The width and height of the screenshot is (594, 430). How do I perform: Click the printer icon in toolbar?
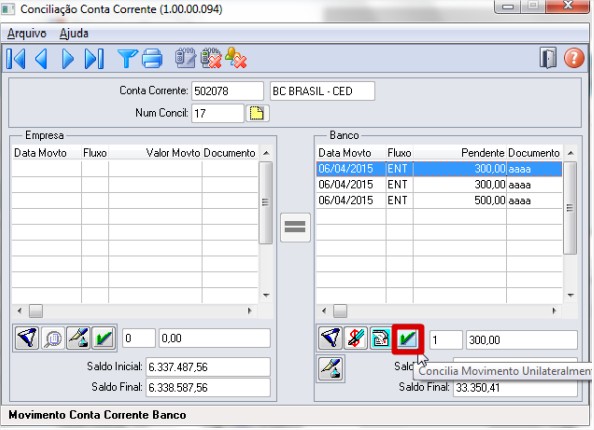coord(152,59)
